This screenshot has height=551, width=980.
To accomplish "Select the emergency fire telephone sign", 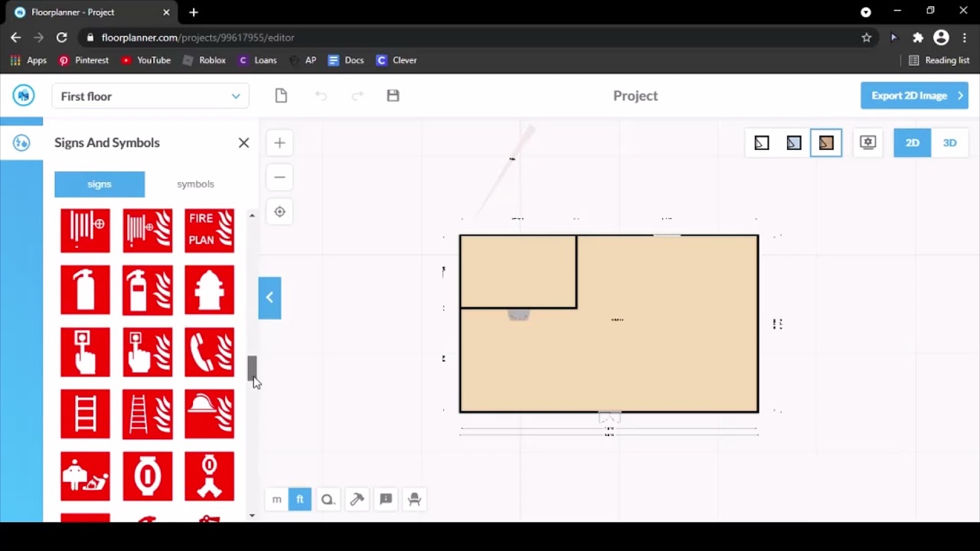I will click(x=209, y=352).
